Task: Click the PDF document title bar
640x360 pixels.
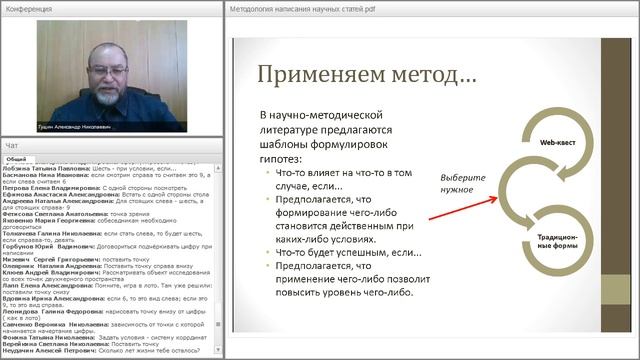Action: pos(432,9)
